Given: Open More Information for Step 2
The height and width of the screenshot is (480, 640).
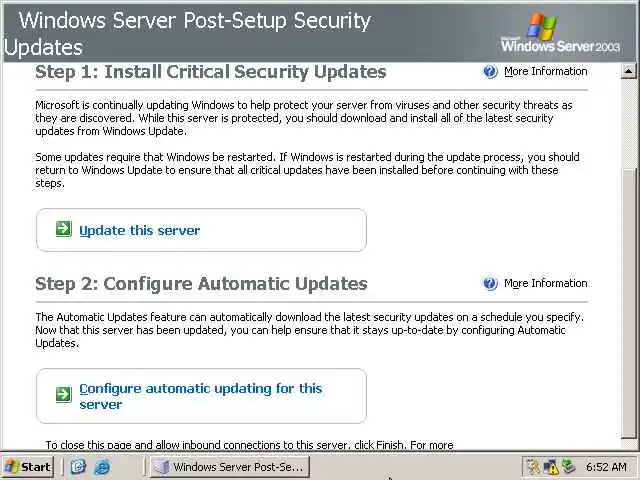Looking at the screenshot, I should pos(545,283).
